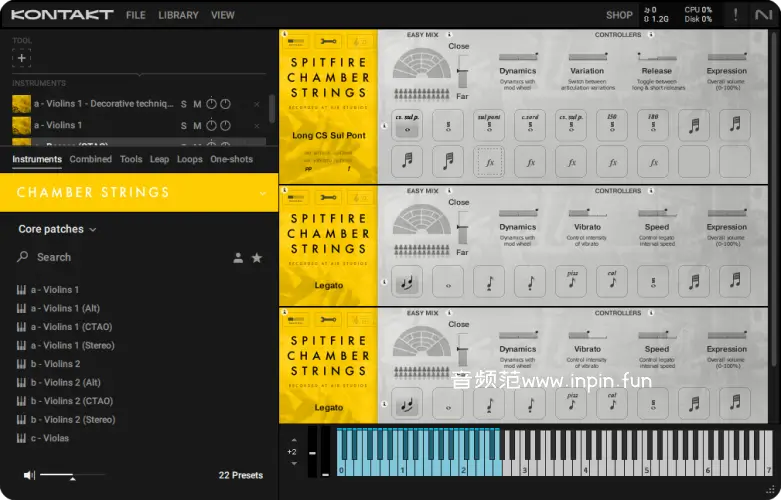Switch to the Loops tab
Viewport: 781px width, 500px height.
[190, 159]
